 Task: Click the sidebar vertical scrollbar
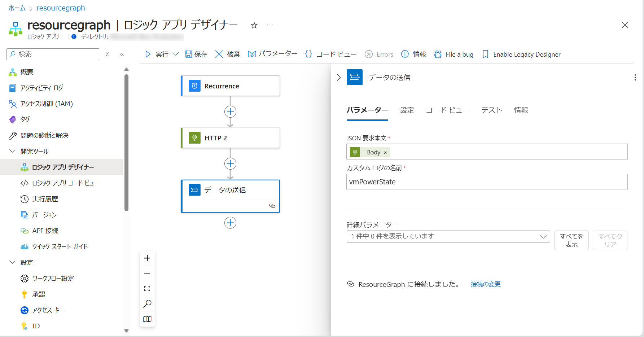(126, 143)
